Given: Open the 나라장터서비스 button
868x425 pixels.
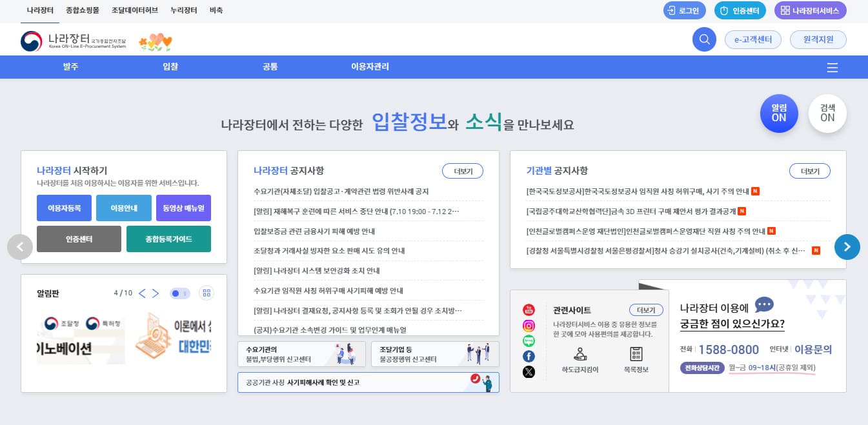Looking at the screenshot, I should [810, 10].
